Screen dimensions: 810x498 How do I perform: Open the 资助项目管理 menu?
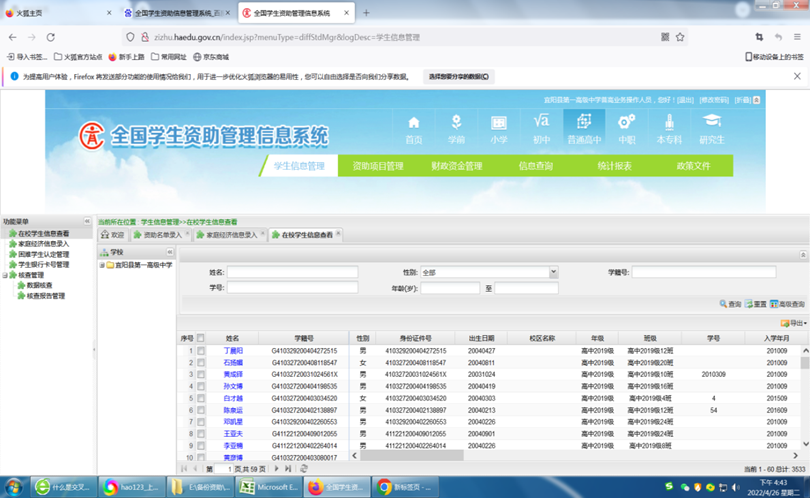[377, 166]
